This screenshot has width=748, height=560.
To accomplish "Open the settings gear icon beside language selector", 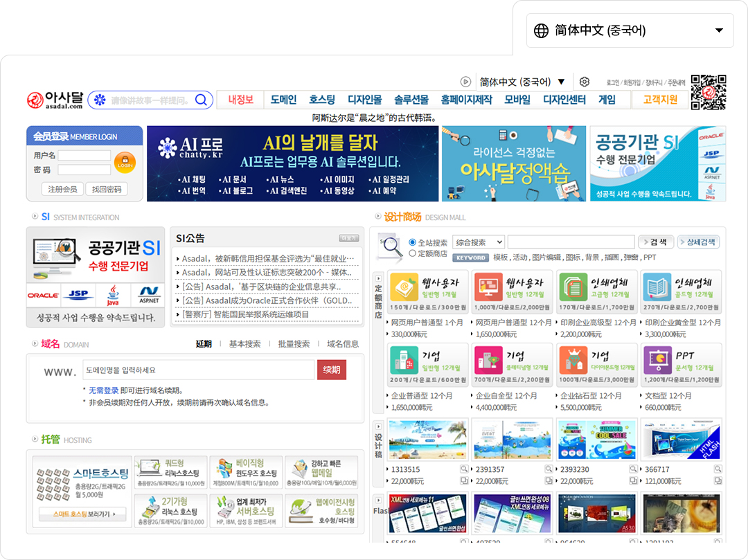I will (585, 82).
